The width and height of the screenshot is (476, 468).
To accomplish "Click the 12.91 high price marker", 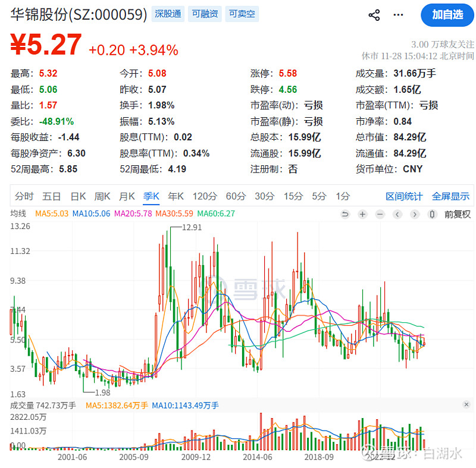I will pyautogui.click(x=192, y=227).
